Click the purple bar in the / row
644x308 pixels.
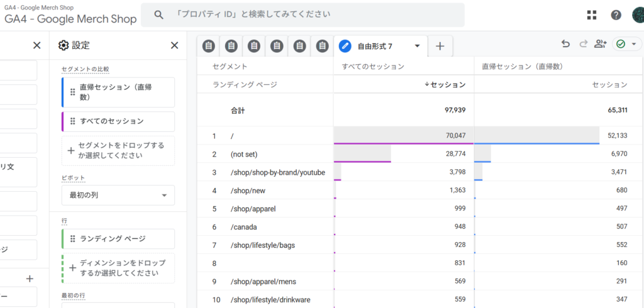tap(404, 143)
